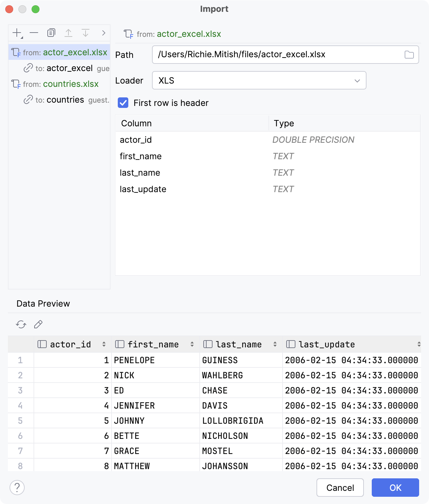This screenshot has width=429, height=504.
Task: Toggle sort on the last_update column
Action: pyautogui.click(x=419, y=344)
